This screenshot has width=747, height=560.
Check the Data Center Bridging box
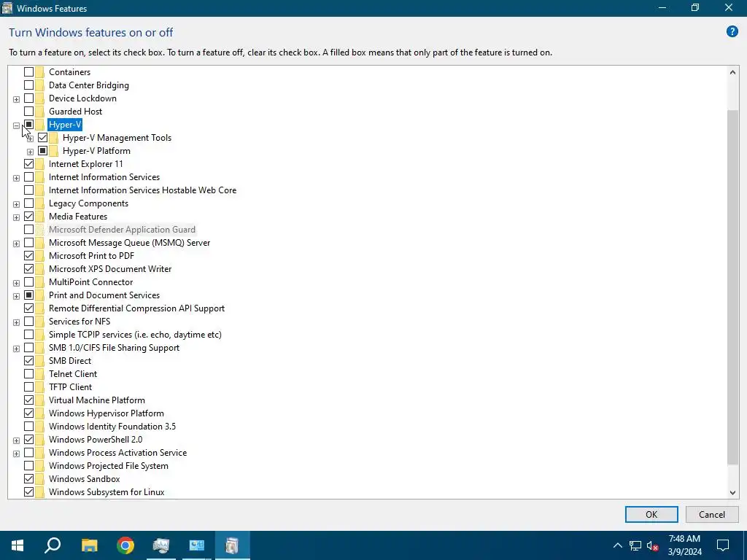click(x=28, y=85)
